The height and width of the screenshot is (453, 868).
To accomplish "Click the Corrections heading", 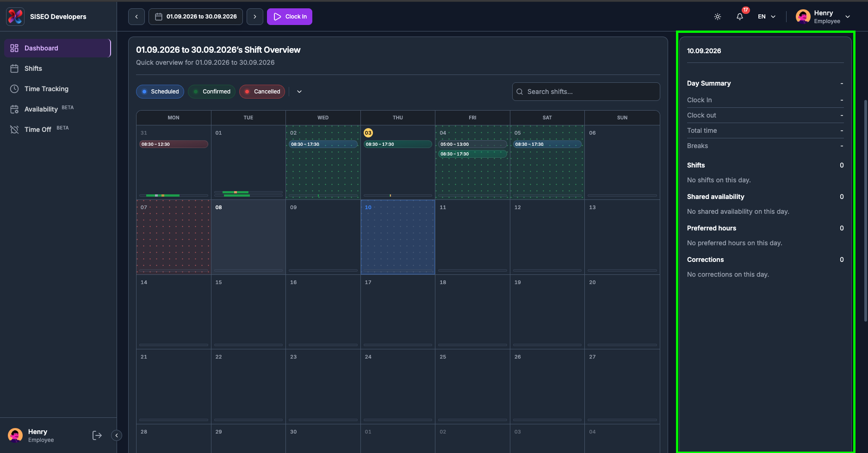I will point(705,260).
